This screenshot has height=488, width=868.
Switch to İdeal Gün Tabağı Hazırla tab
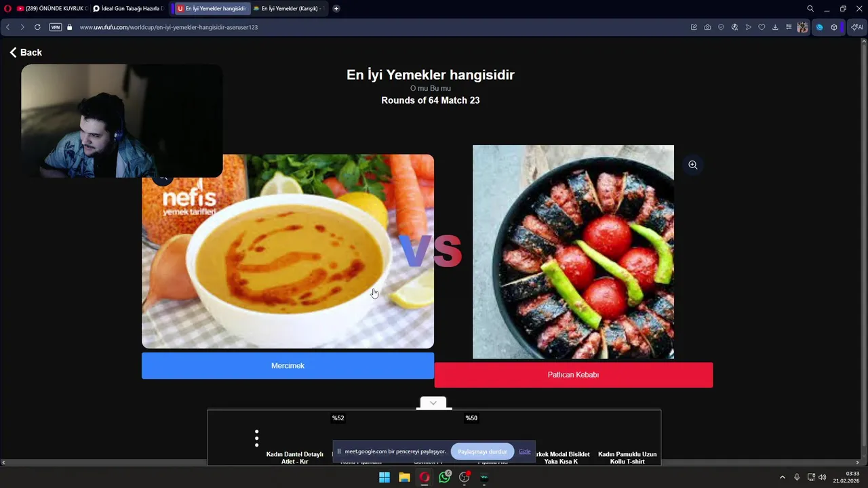click(x=128, y=9)
